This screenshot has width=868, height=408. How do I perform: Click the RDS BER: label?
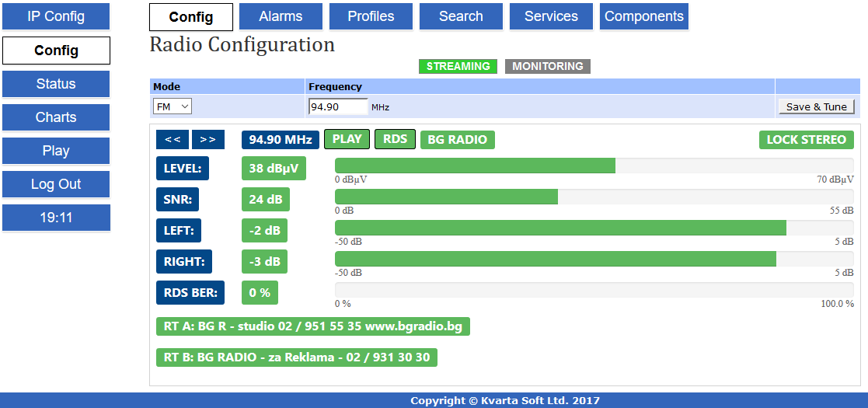[x=190, y=292]
